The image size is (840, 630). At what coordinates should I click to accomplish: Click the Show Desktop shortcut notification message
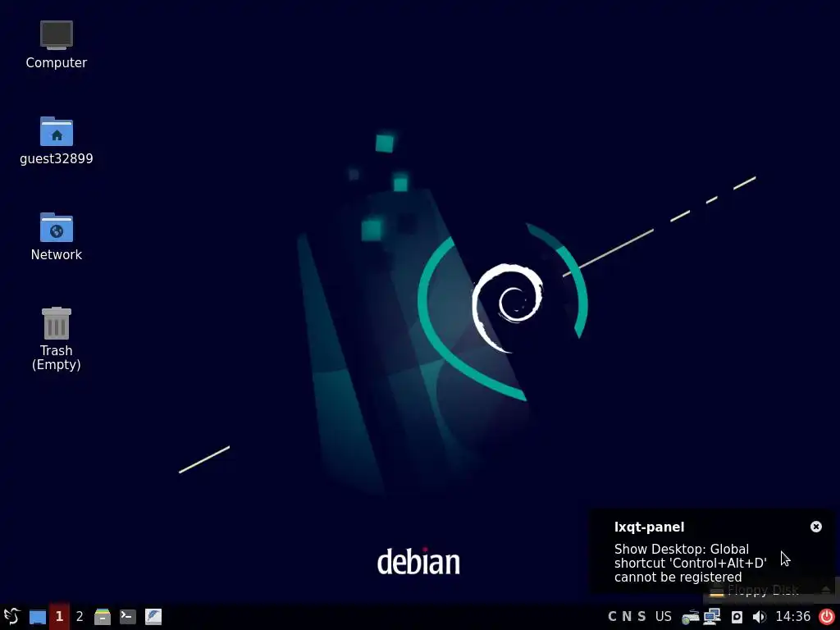(x=690, y=563)
